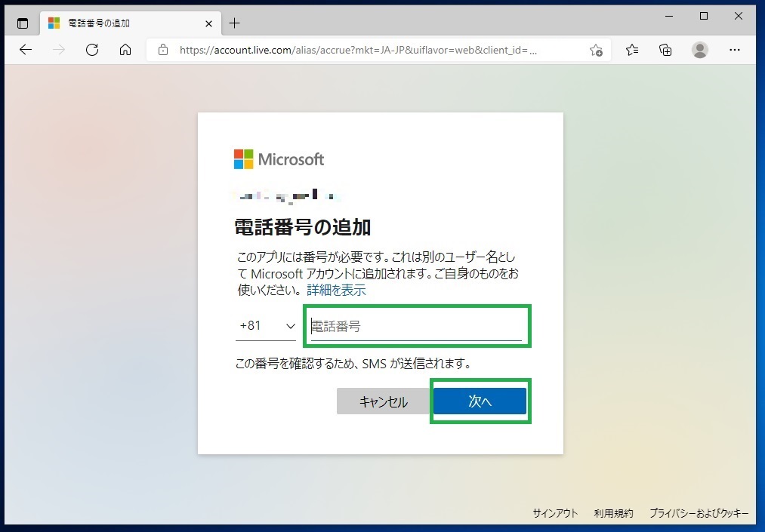Click the address bar URL
Image resolution: width=765 pixels, height=532 pixels.
(x=358, y=50)
